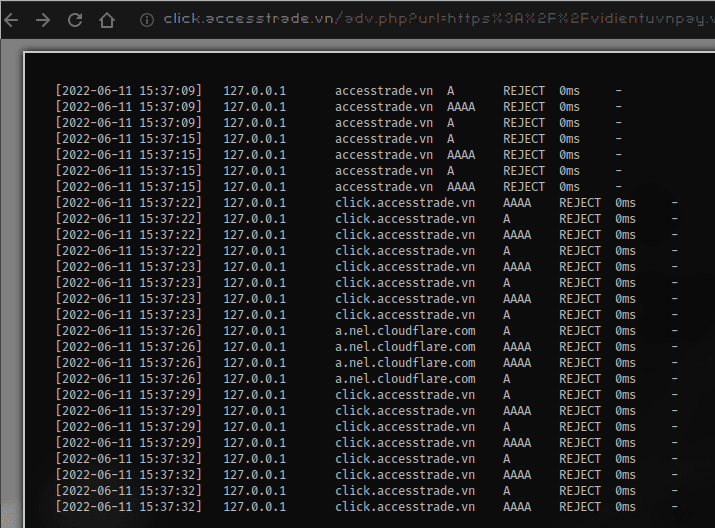Select the AAAA type in the 15:37:09 row

tap(461, 107)
